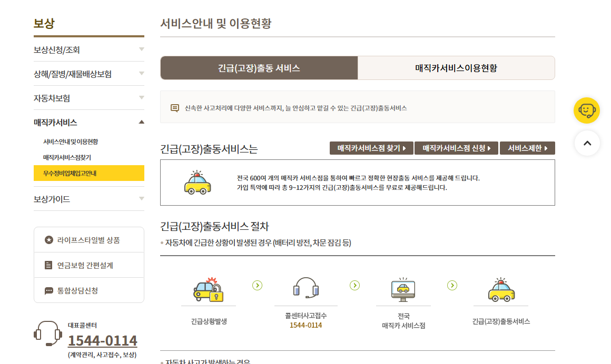This screenshot has width=611, height=364.
Task: Open 우수정비업체입고안내 highlighted submenu item
Action: [x=89, y=173]
